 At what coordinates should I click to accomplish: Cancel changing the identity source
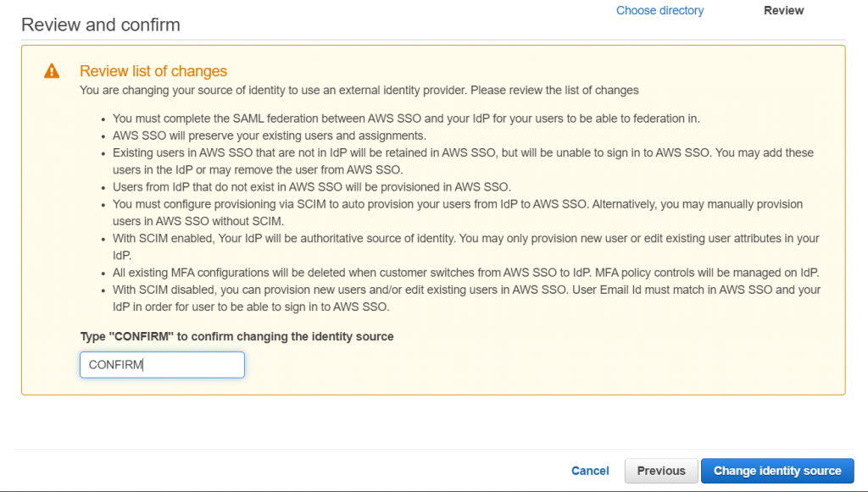pyautogui.click(x=590, y=471)
